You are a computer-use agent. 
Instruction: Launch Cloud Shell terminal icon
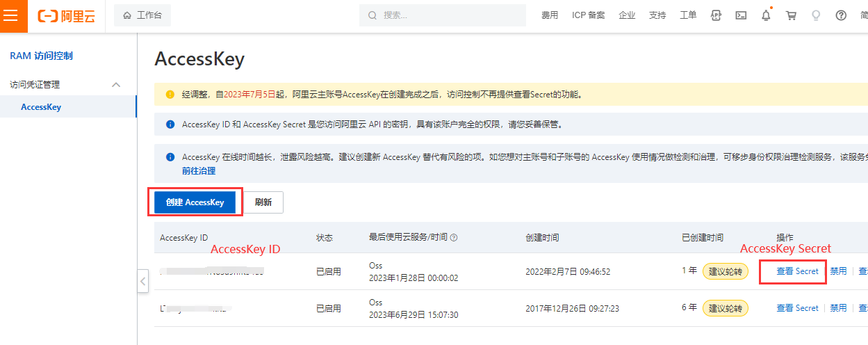tap(741, 15)
